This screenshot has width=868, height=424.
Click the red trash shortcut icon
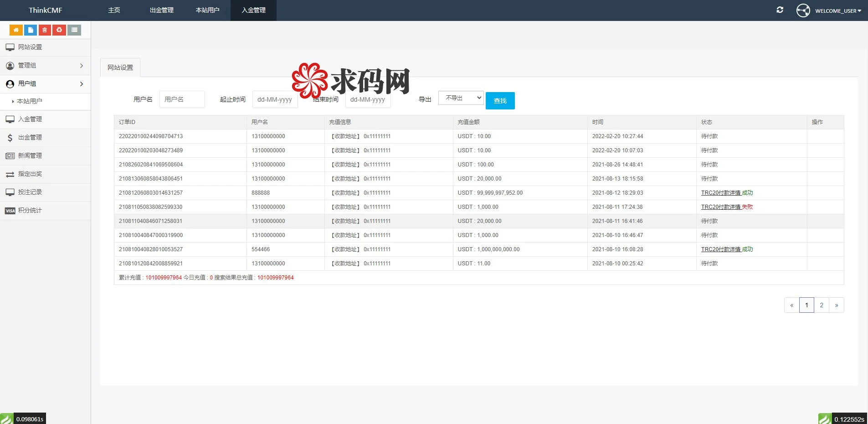(x=45, y=30)
